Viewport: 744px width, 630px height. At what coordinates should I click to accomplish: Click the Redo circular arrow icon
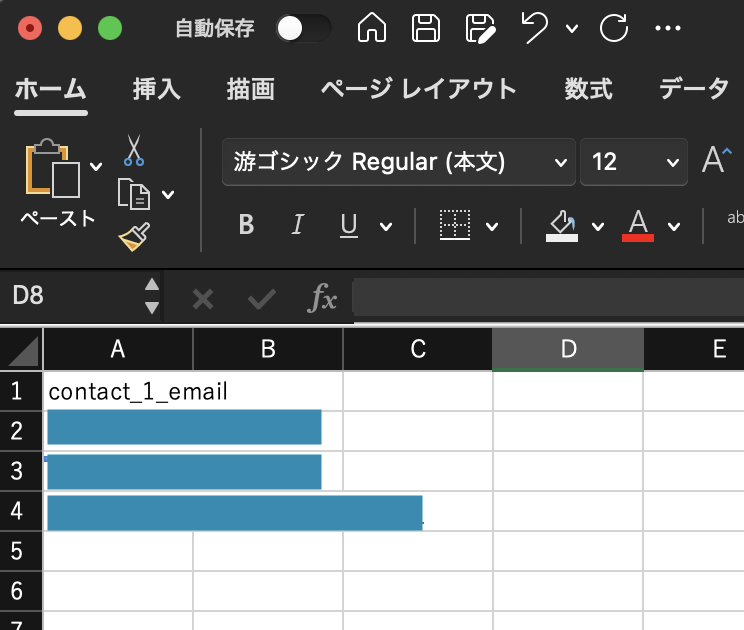pyautogui.click(x=613, y=28)
